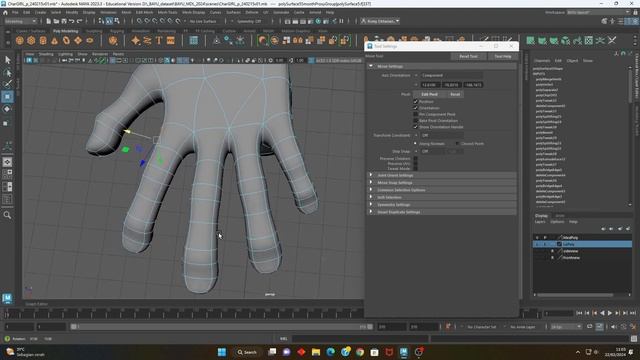Click the polygon Type text T icon
The width and height of the screenshot is (640, 360).
point(159,40)
